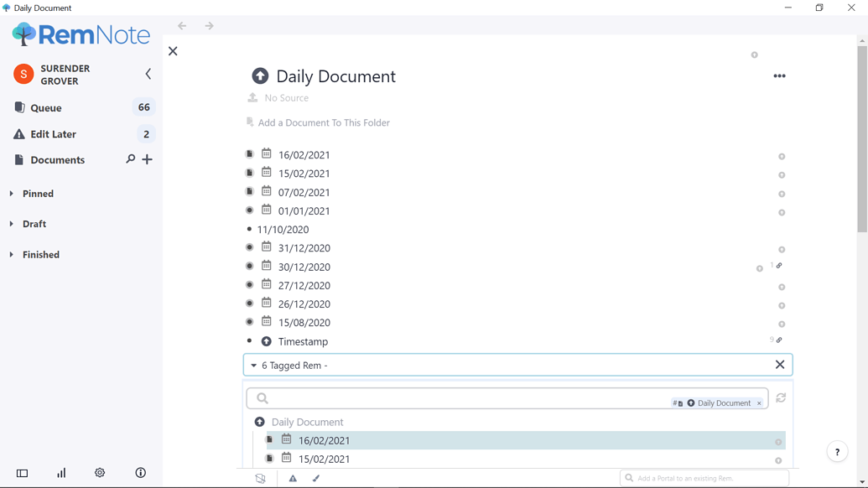Open Edit Later list
Image resolution: width=868 pixels, height=488 pixels.
(53, 134)
